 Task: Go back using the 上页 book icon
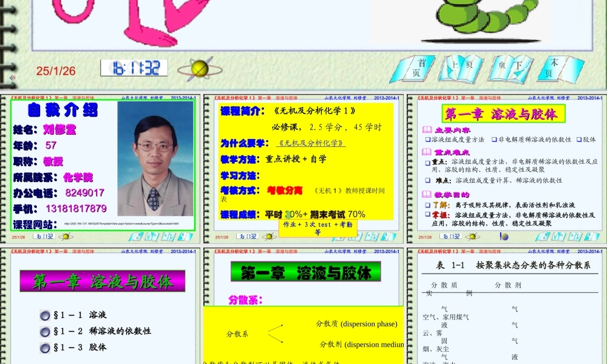[x=460, y=69]
